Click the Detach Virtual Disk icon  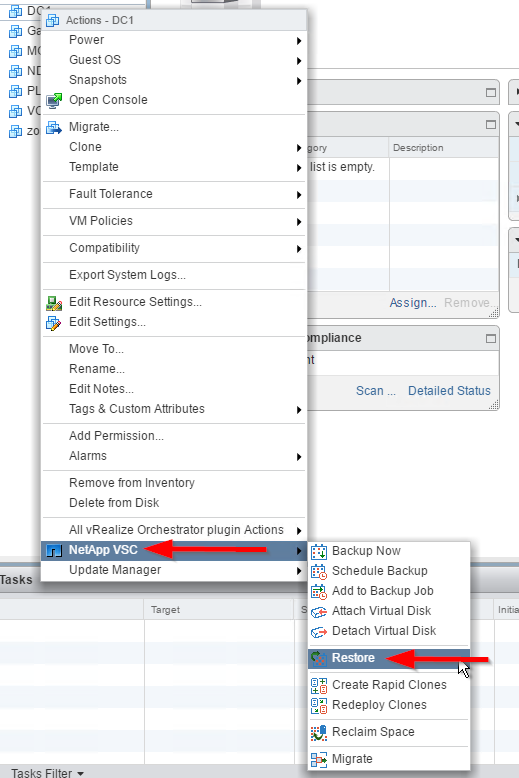(x=319, y=631)
